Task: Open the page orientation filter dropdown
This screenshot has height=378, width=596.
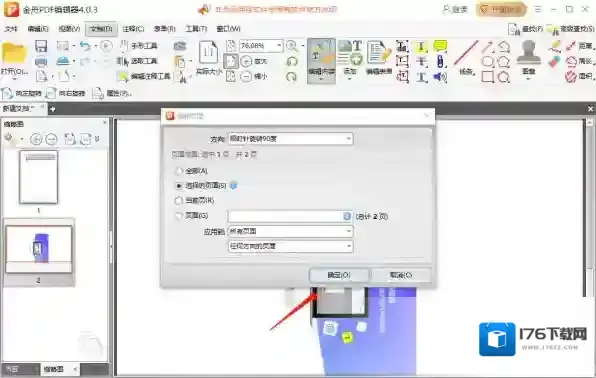Action: pos(290,246)
